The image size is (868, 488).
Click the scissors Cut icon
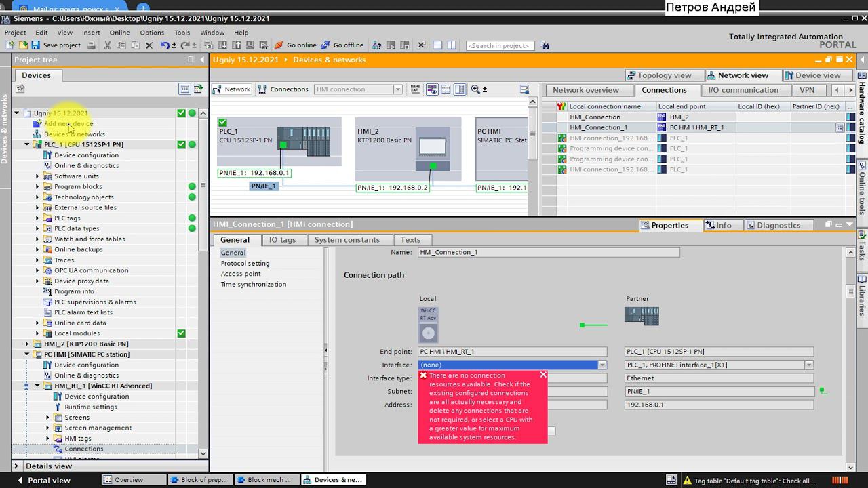click(x=107, y=45)
